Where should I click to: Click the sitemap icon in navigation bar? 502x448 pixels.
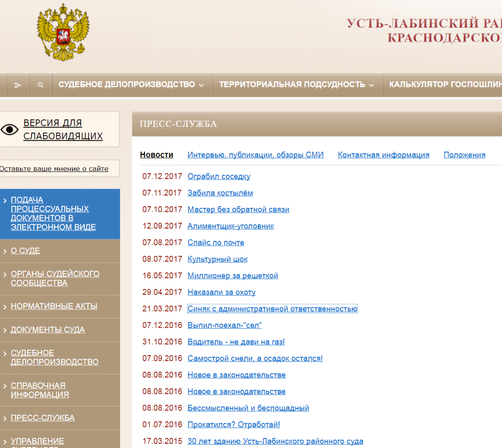(x=17, y=85)
